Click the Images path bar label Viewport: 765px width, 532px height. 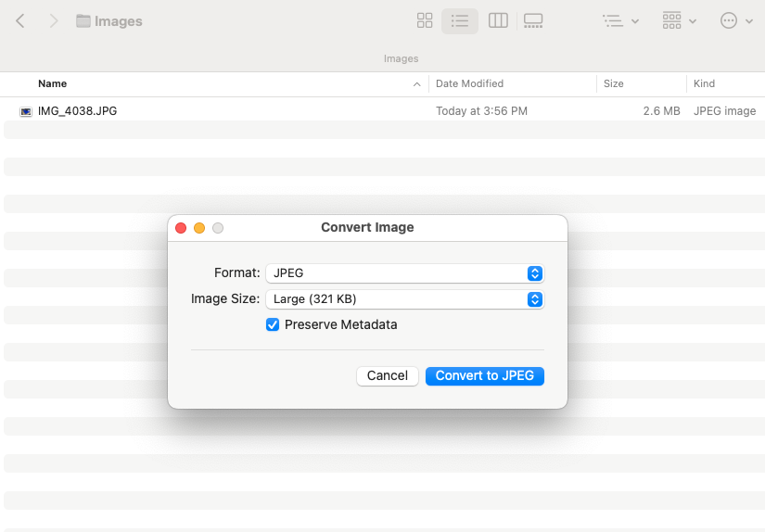click(401, 58)
